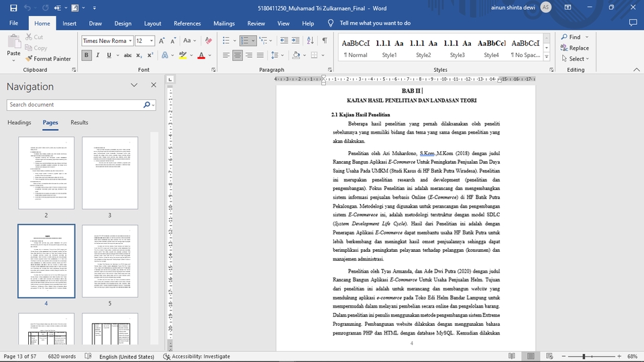
Task: Switch to Read Mode view
Action: tap(512, 356)
